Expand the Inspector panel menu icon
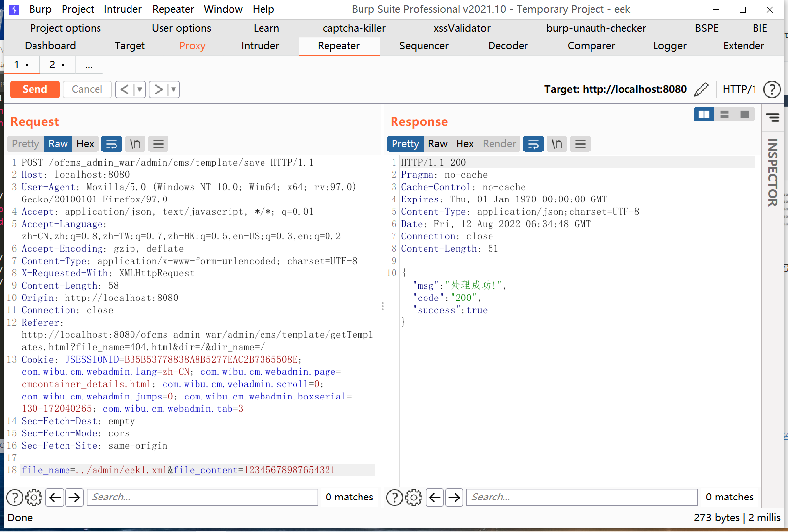 (x=773, y=117)
